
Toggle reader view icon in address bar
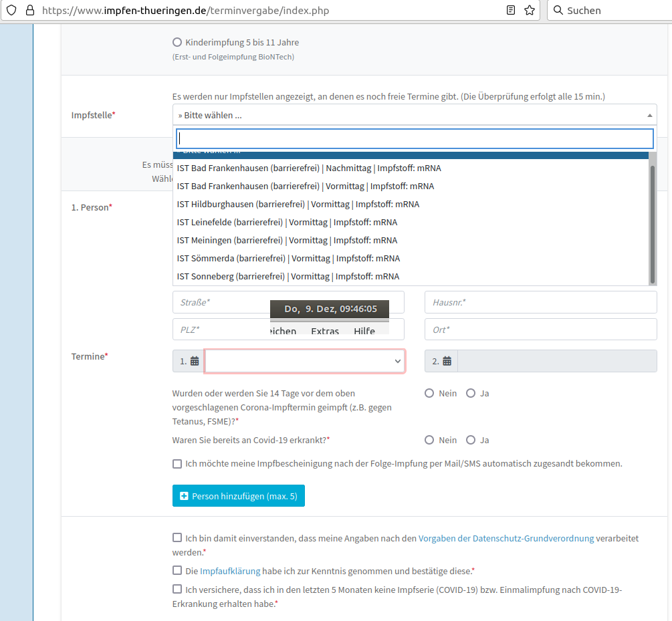pos(511,11)
